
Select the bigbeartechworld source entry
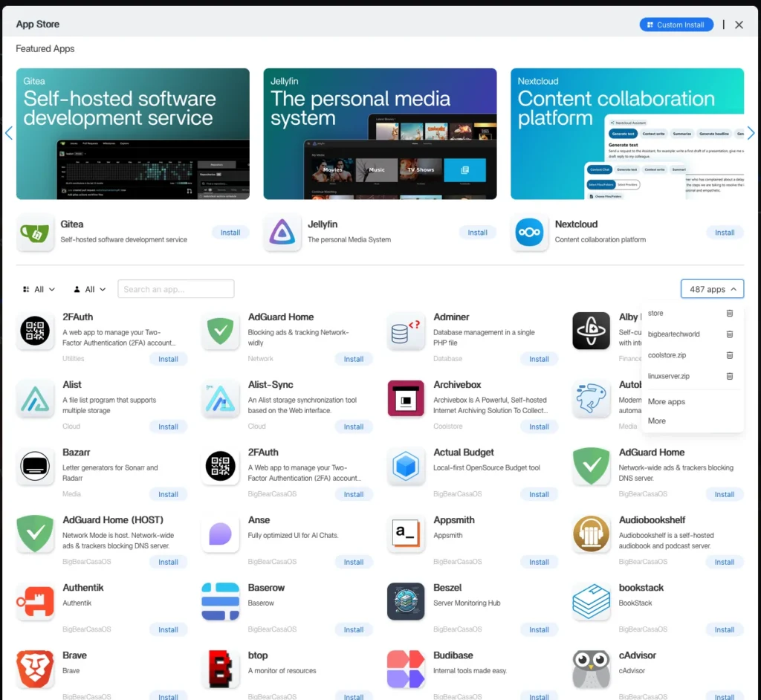[673, 334]
